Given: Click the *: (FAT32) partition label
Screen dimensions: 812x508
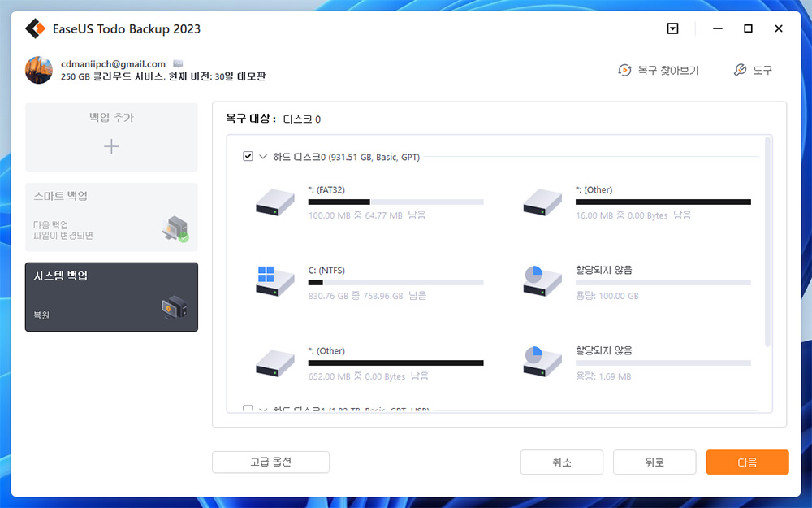Looking at the screenshot, I should click(326, 189).
